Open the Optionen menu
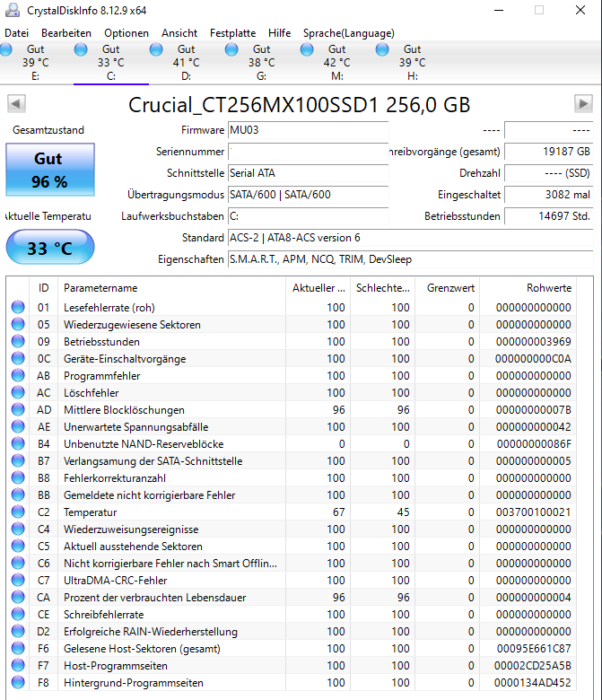 tap(127, 33)
